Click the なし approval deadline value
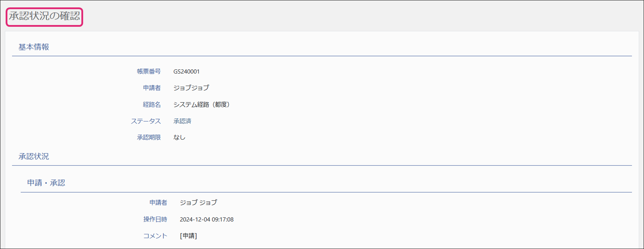This screenshot has height=249, width=644. pyautogui.click(x=179, y=137)
